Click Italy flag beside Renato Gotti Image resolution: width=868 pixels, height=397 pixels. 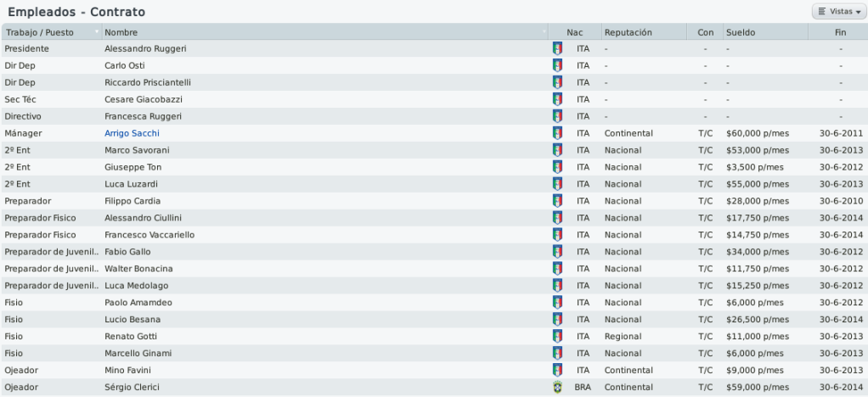557,336
